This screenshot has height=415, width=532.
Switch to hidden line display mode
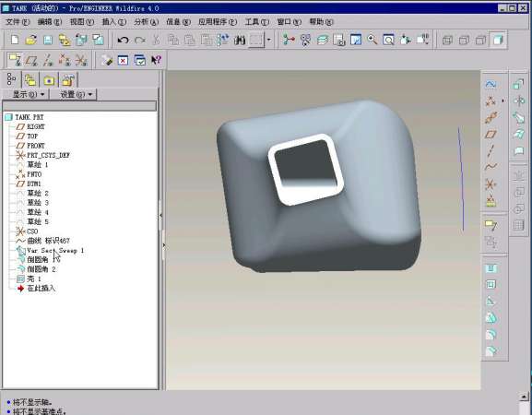[464, 40]
